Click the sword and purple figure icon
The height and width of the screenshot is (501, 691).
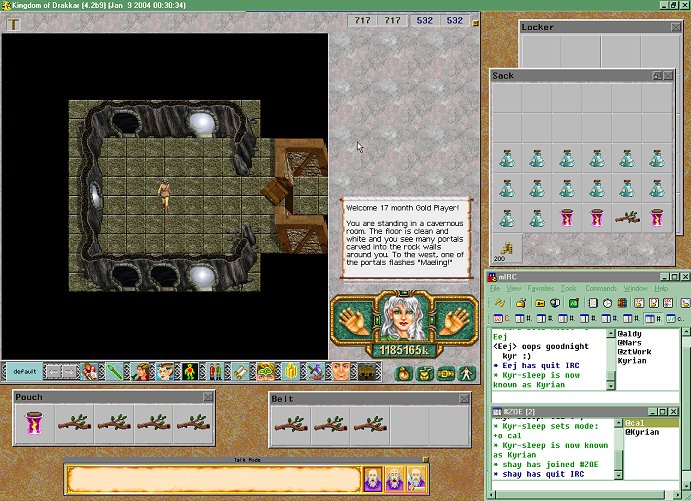pyautogui.click(x=316, y=372)
